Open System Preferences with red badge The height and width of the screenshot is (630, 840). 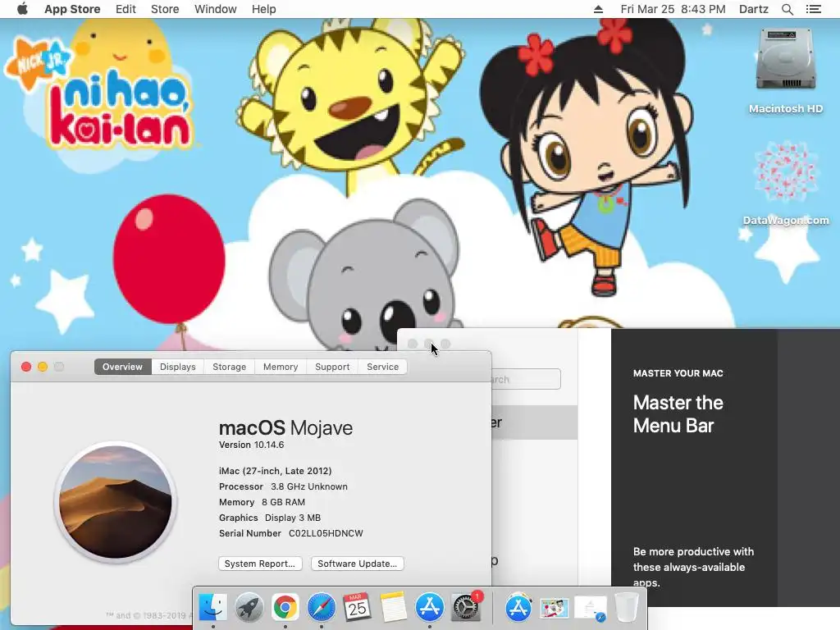[x=466, y=608]
